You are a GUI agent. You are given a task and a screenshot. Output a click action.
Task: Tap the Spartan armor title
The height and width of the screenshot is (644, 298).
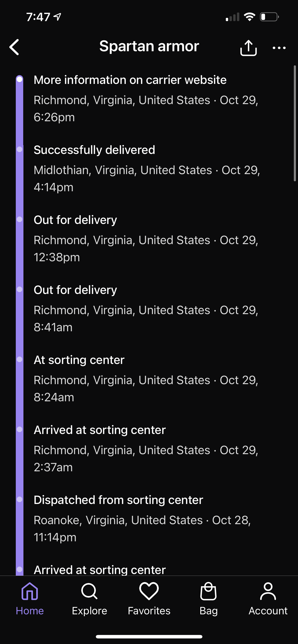tap(149, 46)
